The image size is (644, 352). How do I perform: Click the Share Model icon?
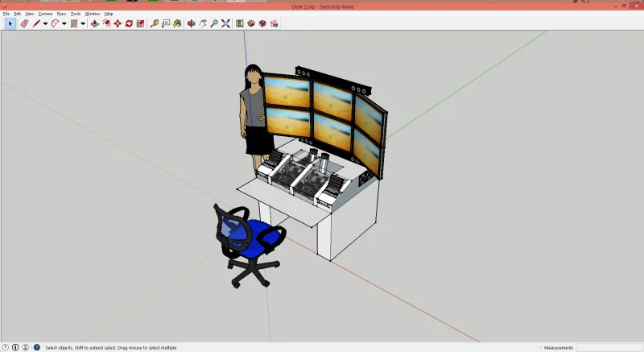(x=263, y=23)
